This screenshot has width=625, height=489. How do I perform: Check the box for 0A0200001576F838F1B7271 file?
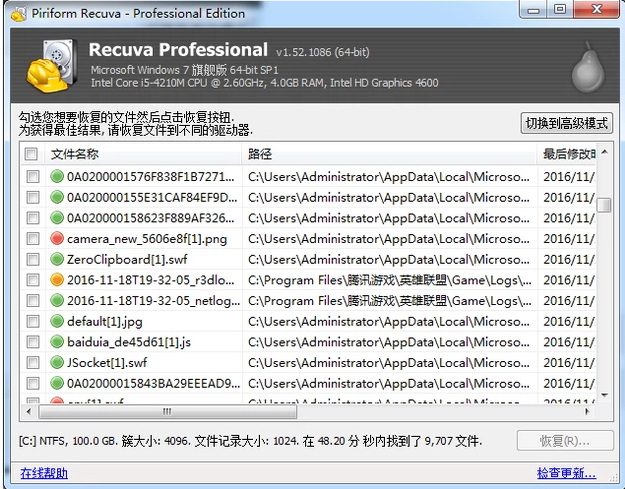[x=33, y=176]
